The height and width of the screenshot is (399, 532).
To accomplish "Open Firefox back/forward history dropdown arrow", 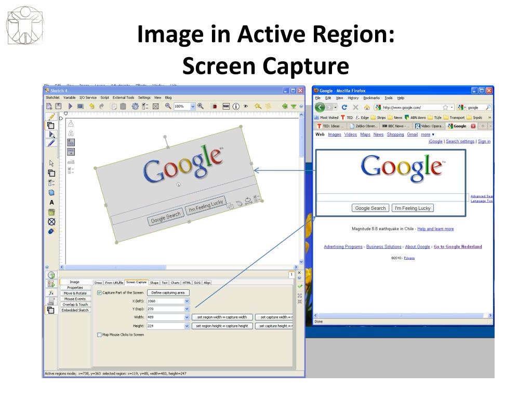I will 336,108.
